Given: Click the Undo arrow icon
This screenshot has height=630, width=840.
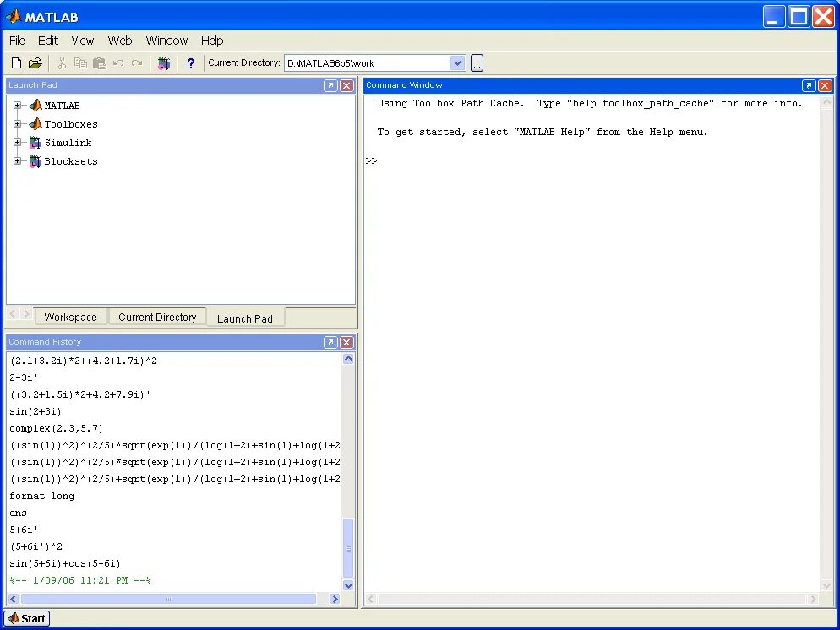Looking at the screenshot, I should [x=118, y=63].
